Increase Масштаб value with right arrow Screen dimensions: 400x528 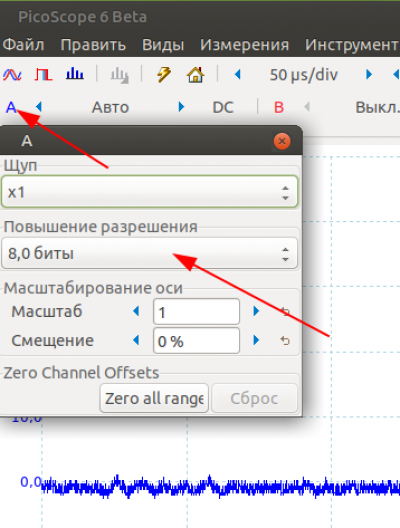point(256,311)
